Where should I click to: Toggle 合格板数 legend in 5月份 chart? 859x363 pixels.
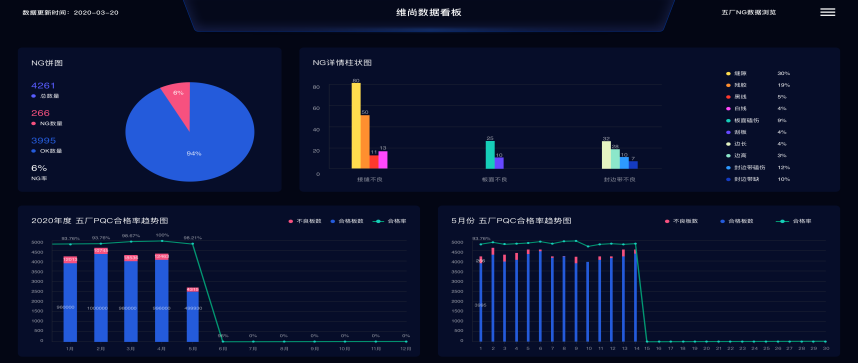point(737,221)
